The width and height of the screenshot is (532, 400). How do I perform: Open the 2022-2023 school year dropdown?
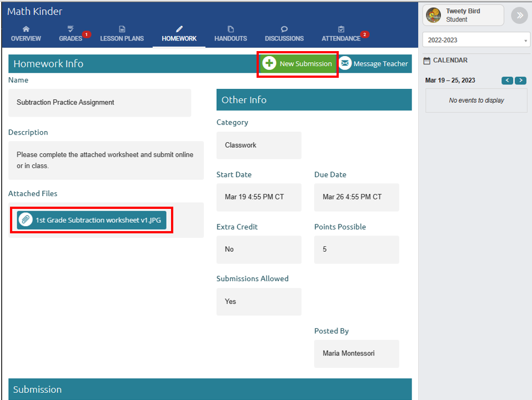pyautogui.click(x=476, y=40)
